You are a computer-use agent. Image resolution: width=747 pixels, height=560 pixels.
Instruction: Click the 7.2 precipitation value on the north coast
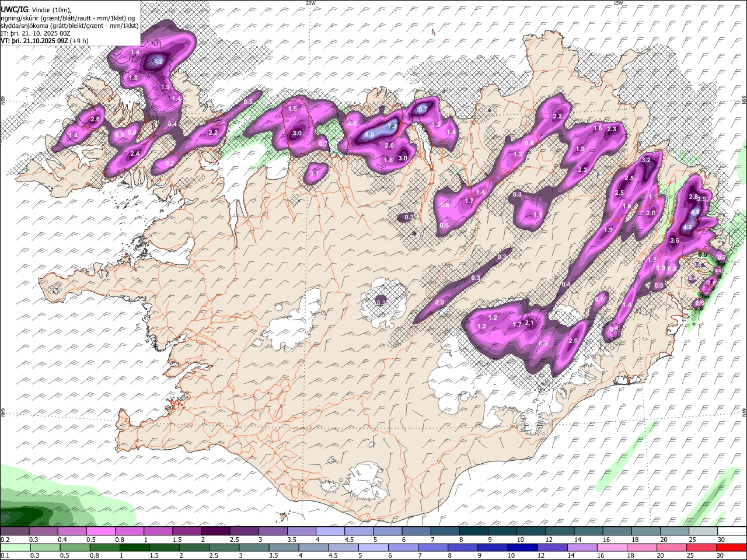[x=392, y=126]
